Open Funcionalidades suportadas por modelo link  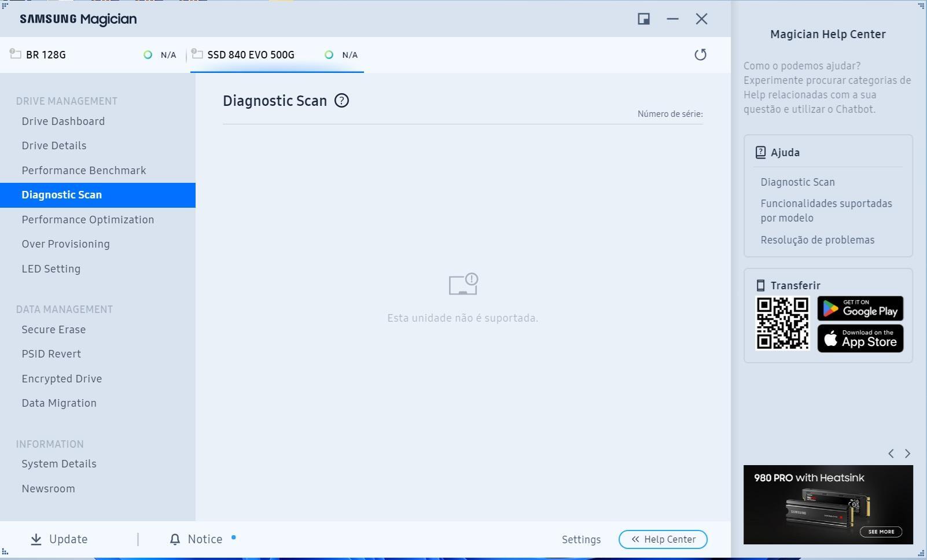(826, 211)
